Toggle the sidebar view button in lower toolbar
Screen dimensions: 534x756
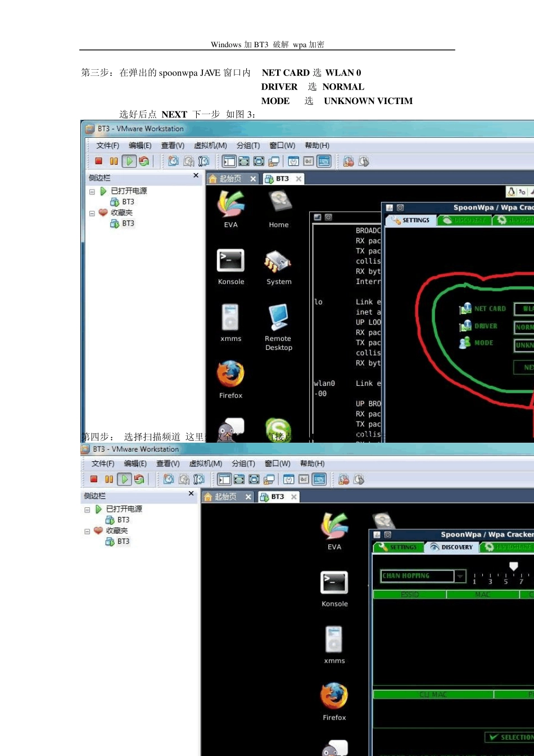coord(224,479)
